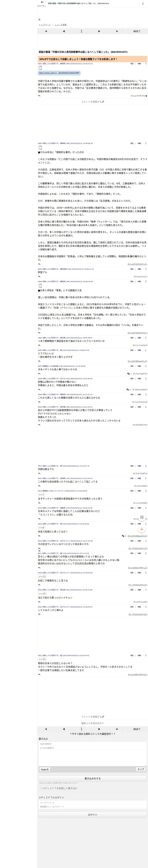Focus the 秘密鍵もしくはパスワード field

tap(92, 807)
